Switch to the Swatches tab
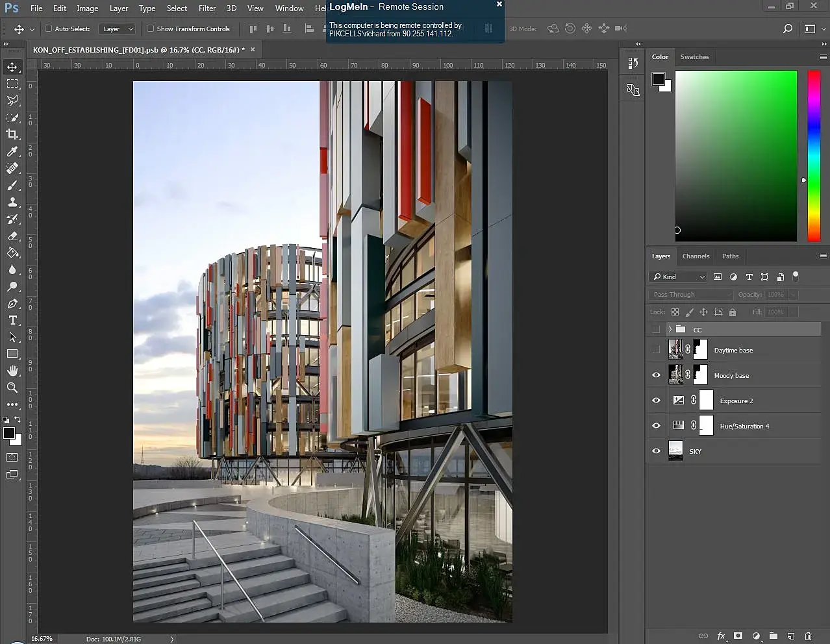This screenshot has width=830, height=644. [694, 56]
